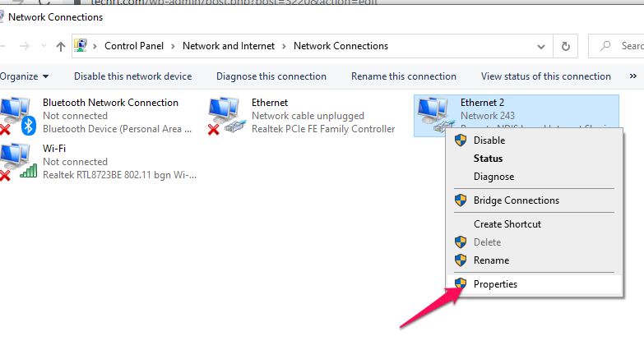644x359 pixels.
Task: Select Rename in the context menu
Action: [x=491, y=260]
